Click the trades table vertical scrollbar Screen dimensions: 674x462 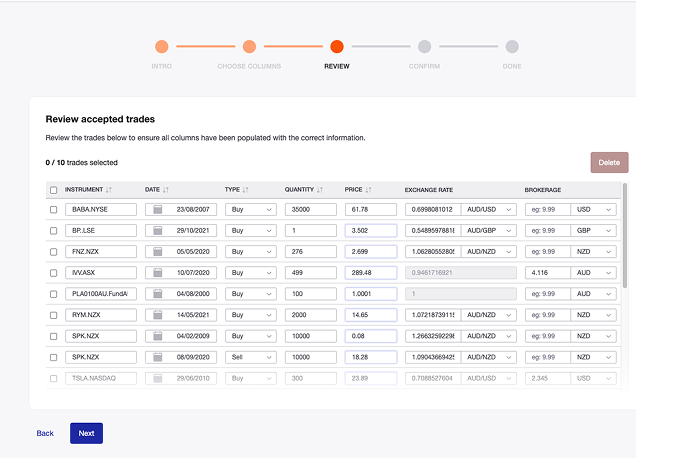coord(625,236)
